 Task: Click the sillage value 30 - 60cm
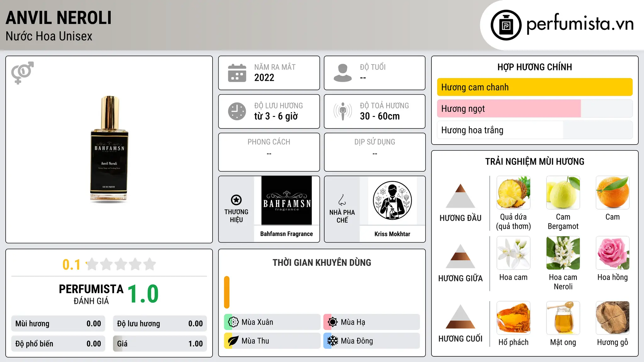pos(380,116)
